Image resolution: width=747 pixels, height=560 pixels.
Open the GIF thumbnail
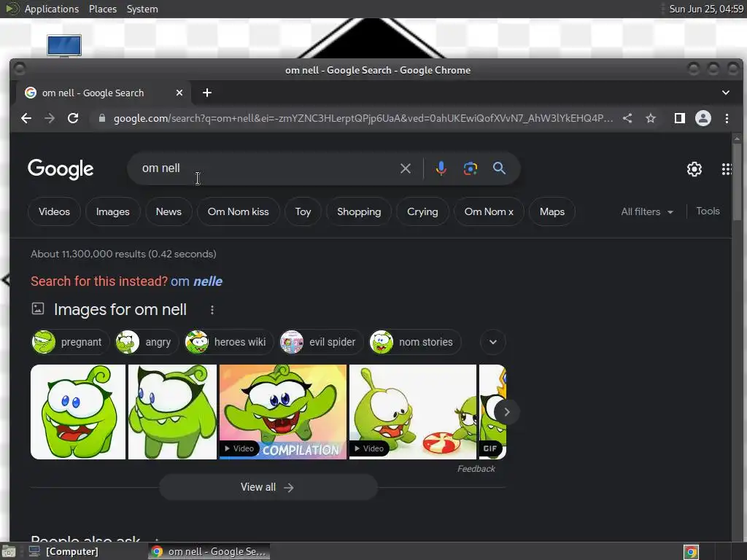(492, 412)
